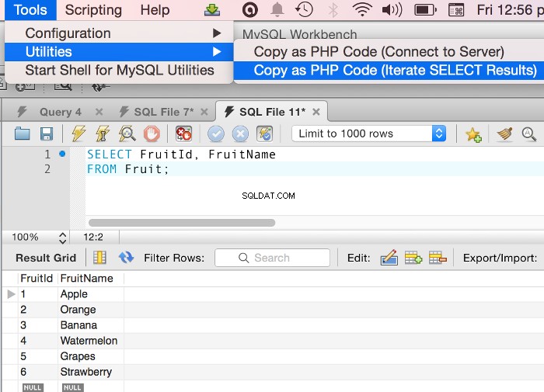Commit transaction checkmark icon

click(216, 134)
